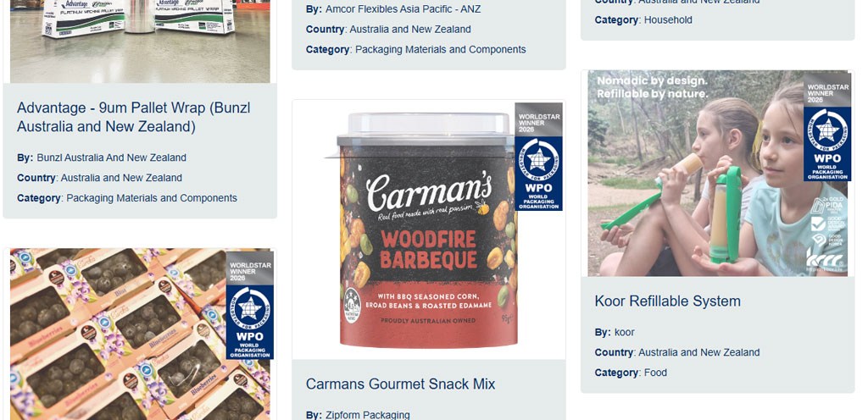This screenshot has width=868, height=420.
Task: Open the Advantage pallet wrap photo
Action: point(140,41)
